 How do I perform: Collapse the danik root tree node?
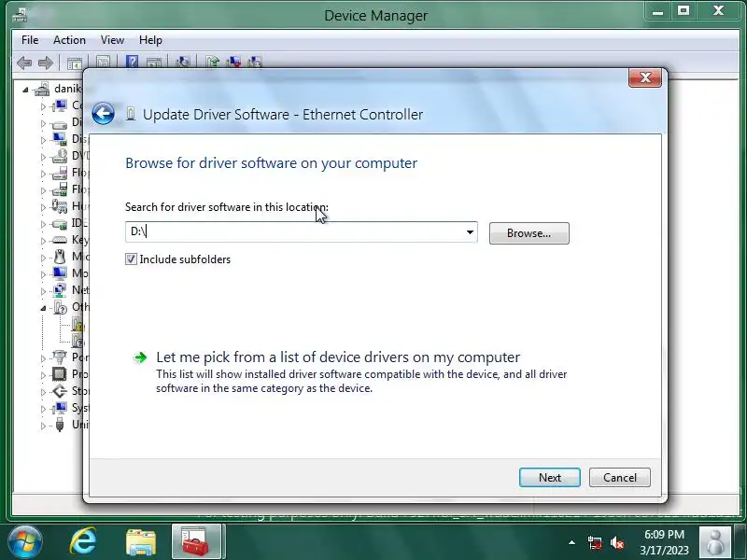[25, 90]
